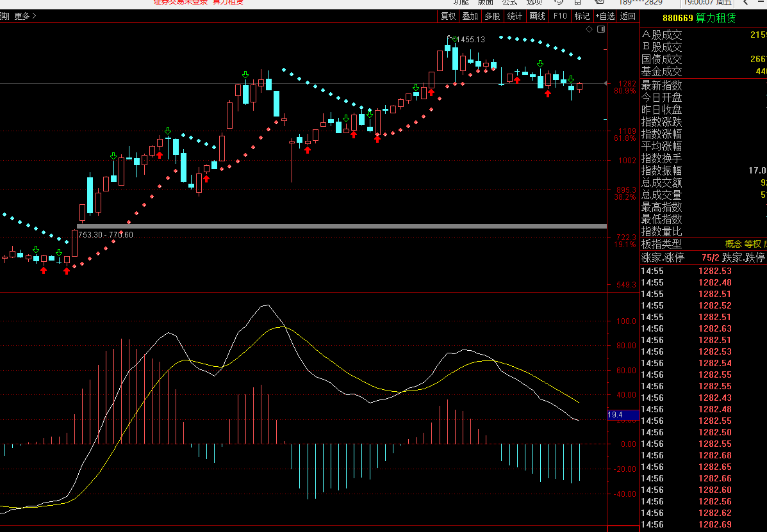The width and height of the screenshot is (767, 532).
Task: Click the 板指类型 row
Action: [x=704, y=245]
